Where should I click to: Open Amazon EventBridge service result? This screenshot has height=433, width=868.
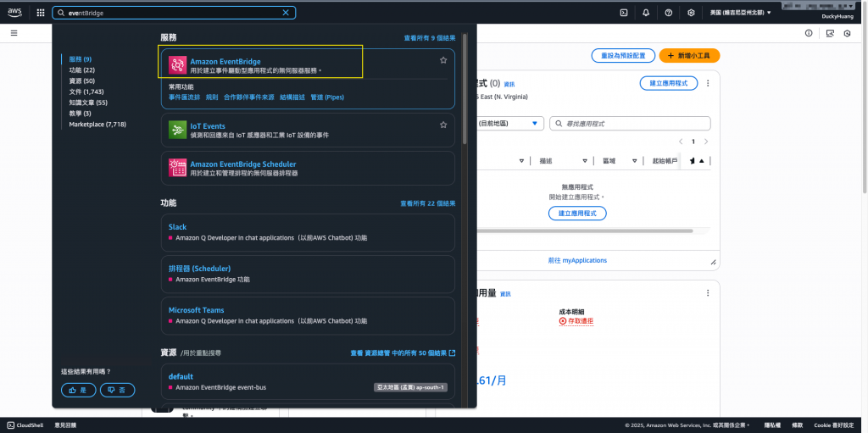[x=225, y=62]
